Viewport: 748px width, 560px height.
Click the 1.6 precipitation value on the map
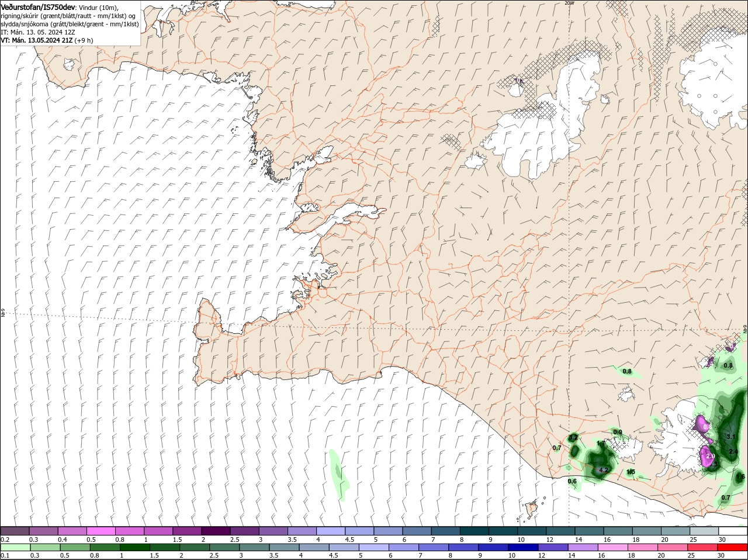coord(740,477)
